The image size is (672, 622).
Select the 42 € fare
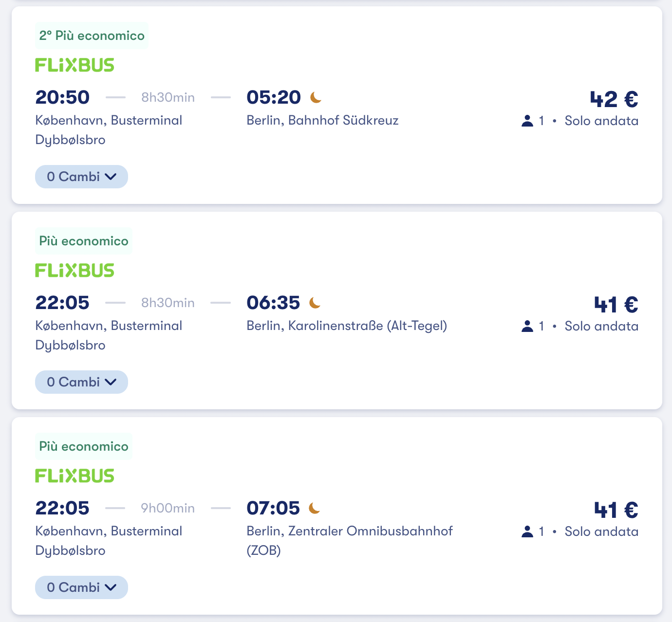coord(614,99)
